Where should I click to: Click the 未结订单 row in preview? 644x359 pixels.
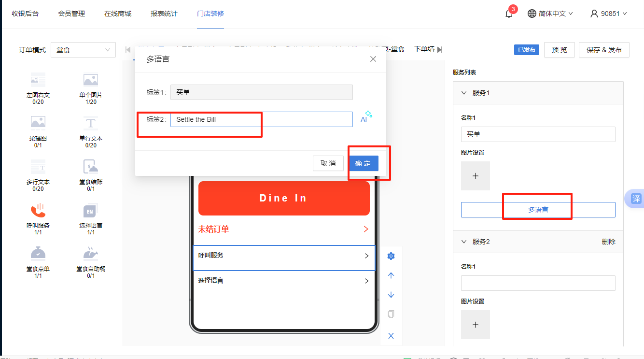tap(284, 229)
